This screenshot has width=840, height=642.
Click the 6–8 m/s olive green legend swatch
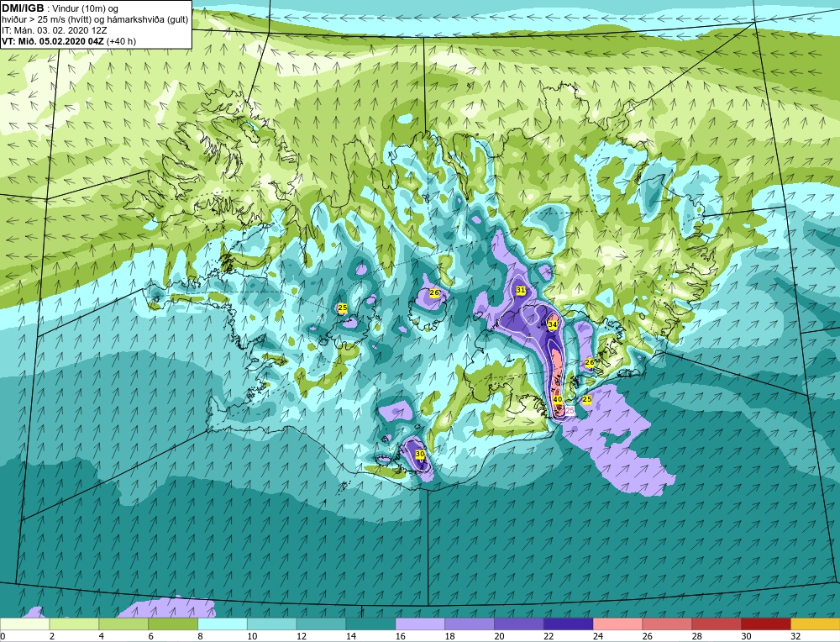coord(173,624)
